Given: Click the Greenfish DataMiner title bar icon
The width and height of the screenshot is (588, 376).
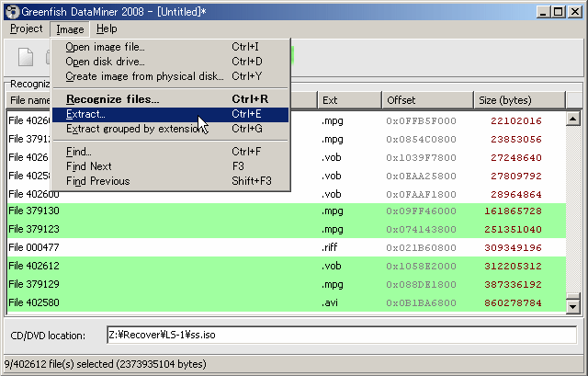Looking at the screenshot, I should pyautogui.click(x=10, y=10).
